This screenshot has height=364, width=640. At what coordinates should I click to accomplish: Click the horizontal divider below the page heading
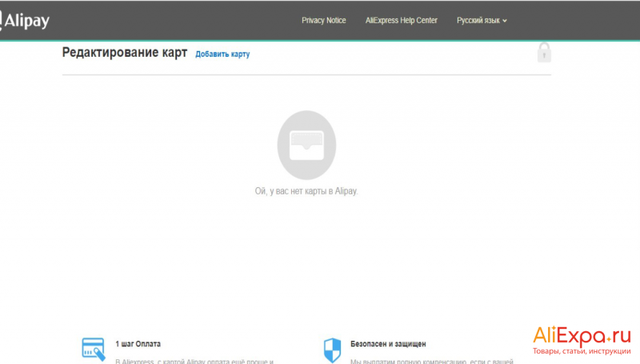tap(306, 74)
